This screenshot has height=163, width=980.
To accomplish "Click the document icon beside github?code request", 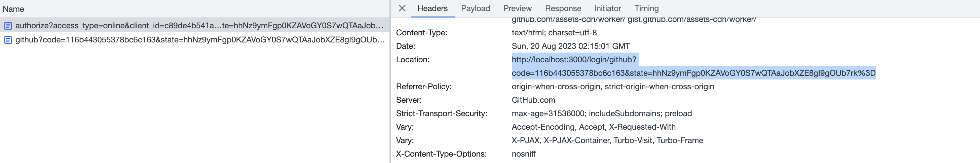I will click(8, 40).
